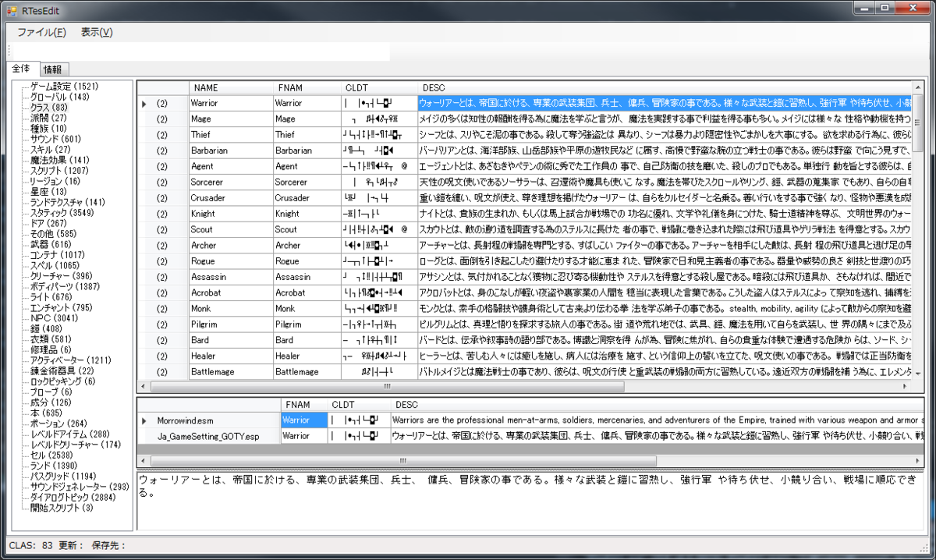This screenshot has height=560, width=936.
Task: Select ポーション (264) in the tree
Action: click(58, 424)
